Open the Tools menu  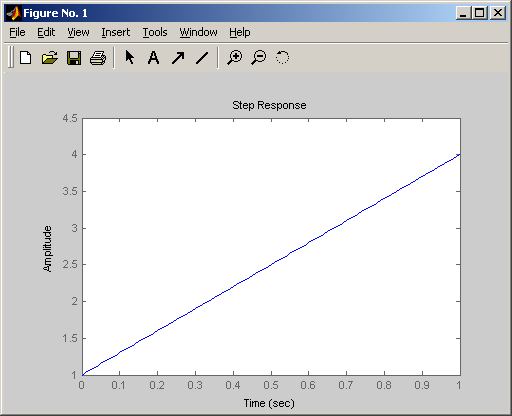(155, 32)
